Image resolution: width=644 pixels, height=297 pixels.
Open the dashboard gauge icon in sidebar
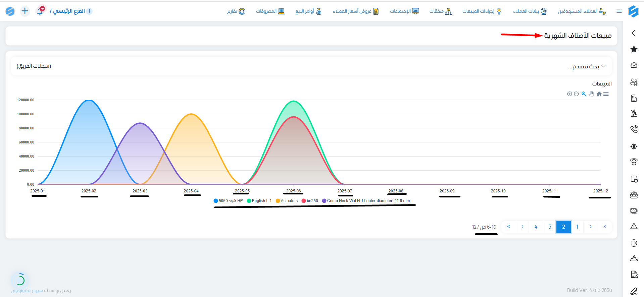[x=634, y=65]
